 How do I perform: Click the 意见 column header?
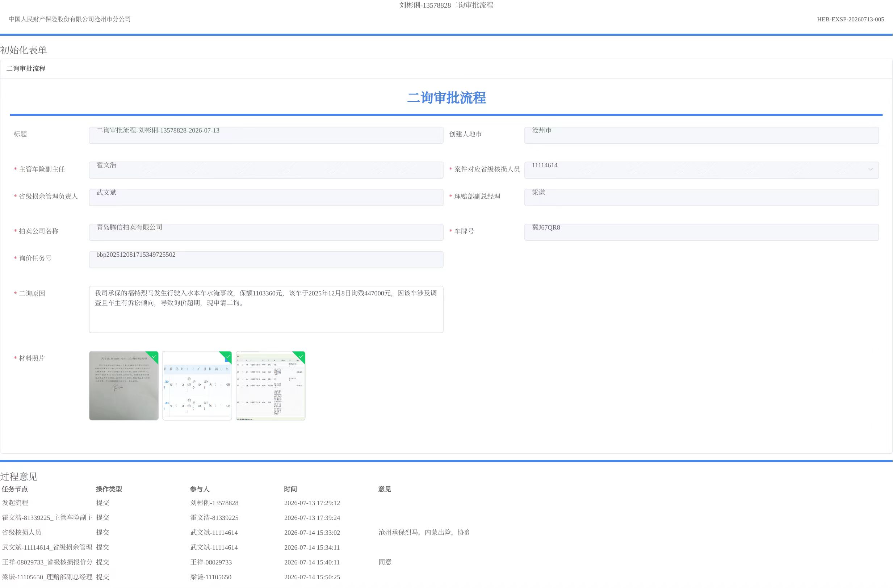tap(385, 489)
